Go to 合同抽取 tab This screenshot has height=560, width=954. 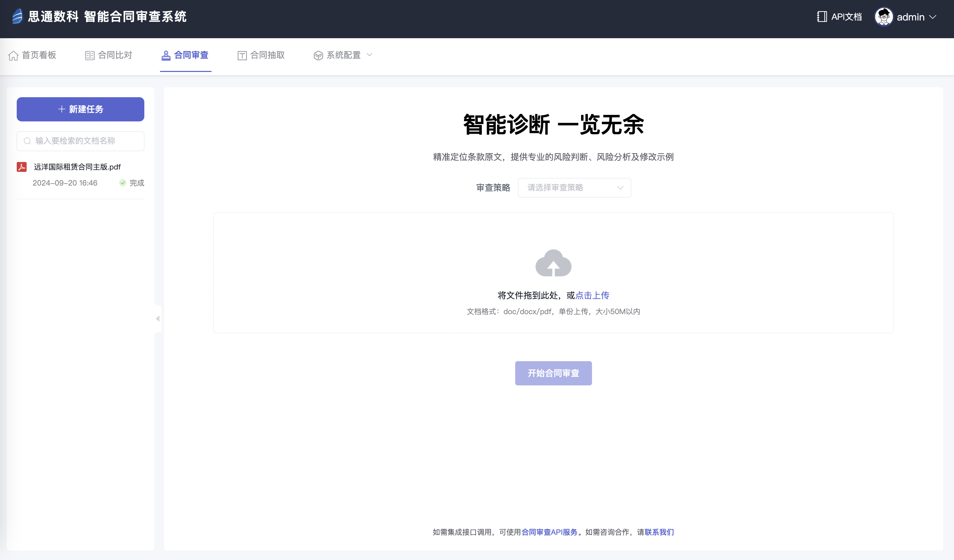pyautogui.click(x=261, y=55)
